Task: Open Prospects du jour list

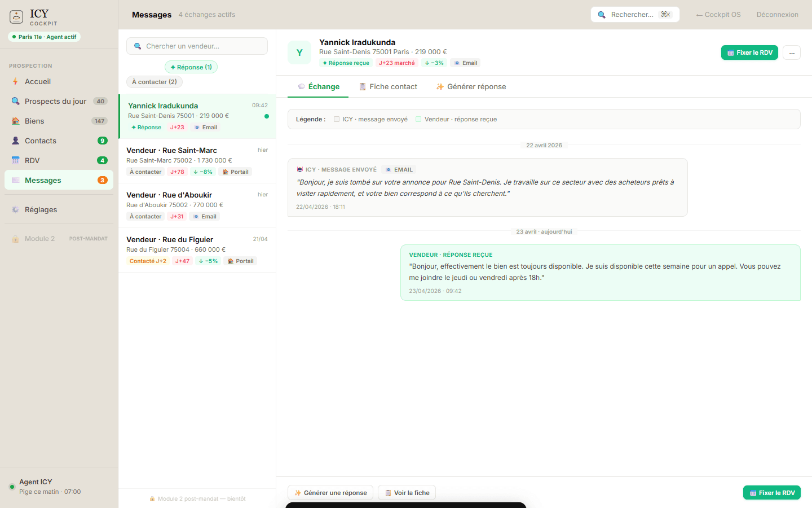Action: [x=55, y=102]
